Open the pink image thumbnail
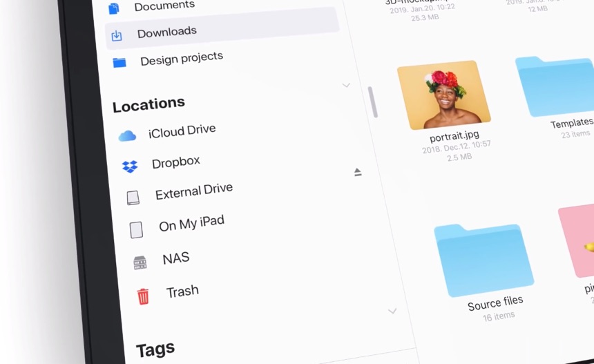594x364 pixels. tap(577, 242)
